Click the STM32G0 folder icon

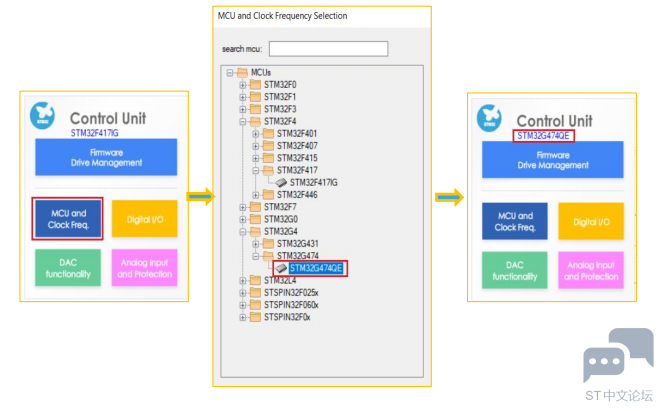(x=255, y=219)
